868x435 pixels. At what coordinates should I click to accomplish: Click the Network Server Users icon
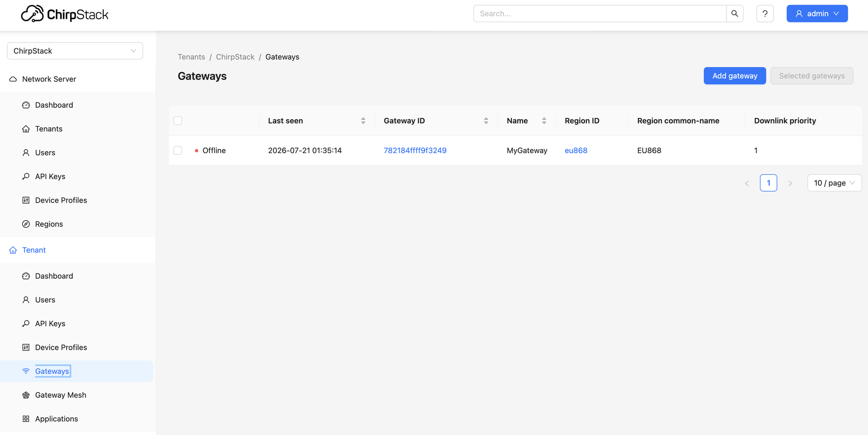click(x=26, y=153)
